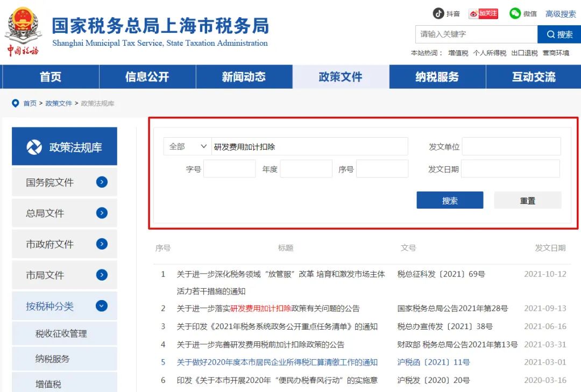Open result 2 about 研发费用加计扣除政策公告
Screen dimensions: 581x392
(x=268, y=308)
